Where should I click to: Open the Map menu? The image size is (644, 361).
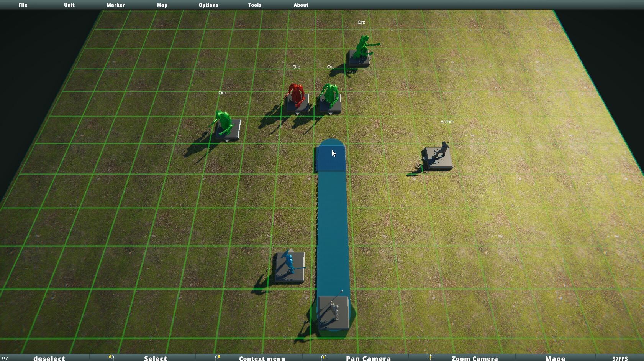[162, 5]
